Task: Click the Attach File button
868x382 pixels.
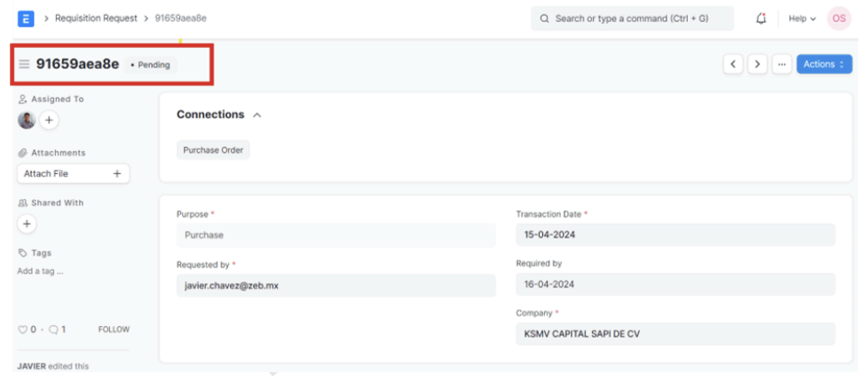Action: click(x=73, y=174)
